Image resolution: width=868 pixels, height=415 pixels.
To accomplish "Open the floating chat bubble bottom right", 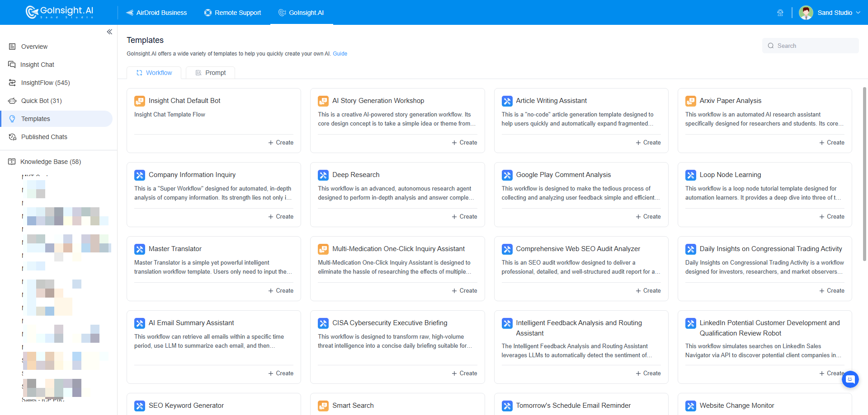I will click(x=851, y=379).
